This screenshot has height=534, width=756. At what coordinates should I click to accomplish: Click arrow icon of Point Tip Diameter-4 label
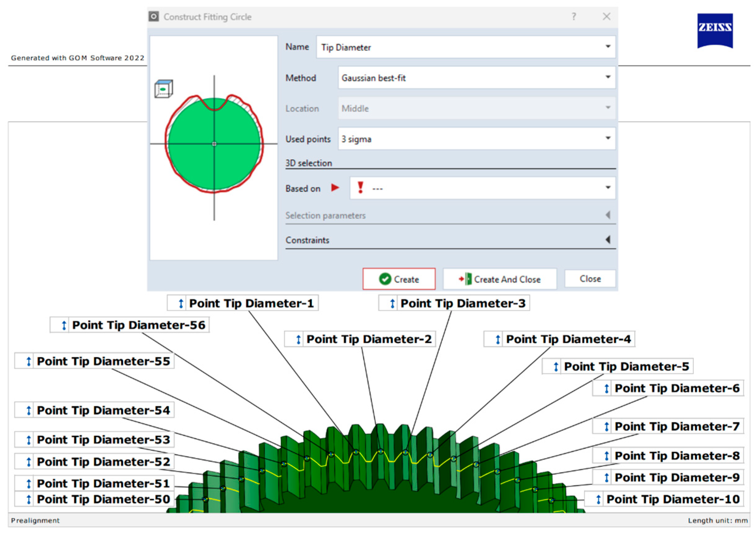click(498, 339)
